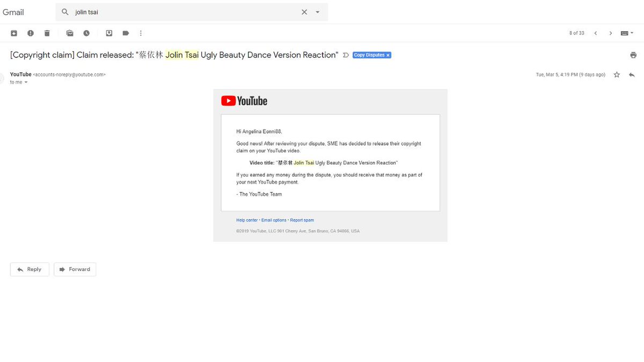Screen dimensions: 644x362
Task: Click the '8 of 33' message counter
Action: click(x=577, y=33)
